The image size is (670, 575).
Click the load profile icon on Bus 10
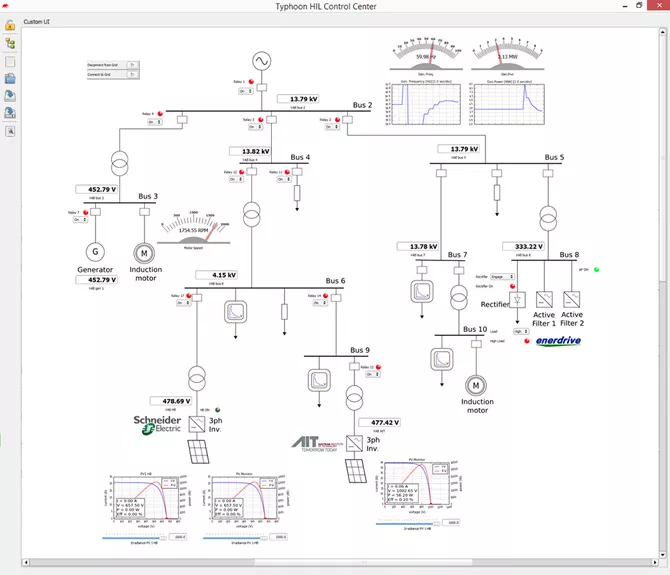click(442, 359)
